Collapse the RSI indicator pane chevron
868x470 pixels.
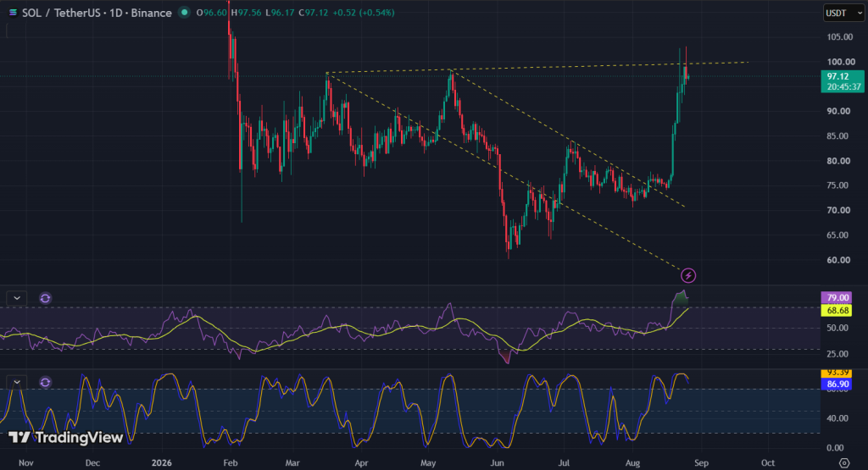click(x=17, y=298)
